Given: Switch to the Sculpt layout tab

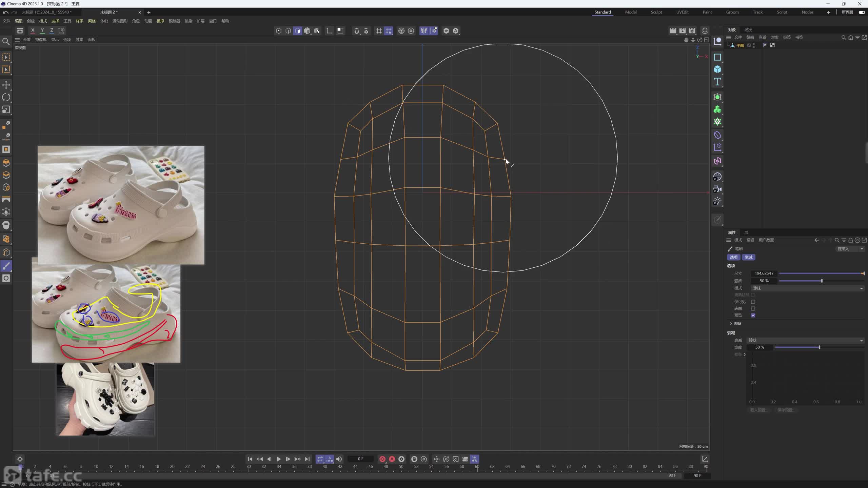Looking at the screenshot, I should click(656, 12).
